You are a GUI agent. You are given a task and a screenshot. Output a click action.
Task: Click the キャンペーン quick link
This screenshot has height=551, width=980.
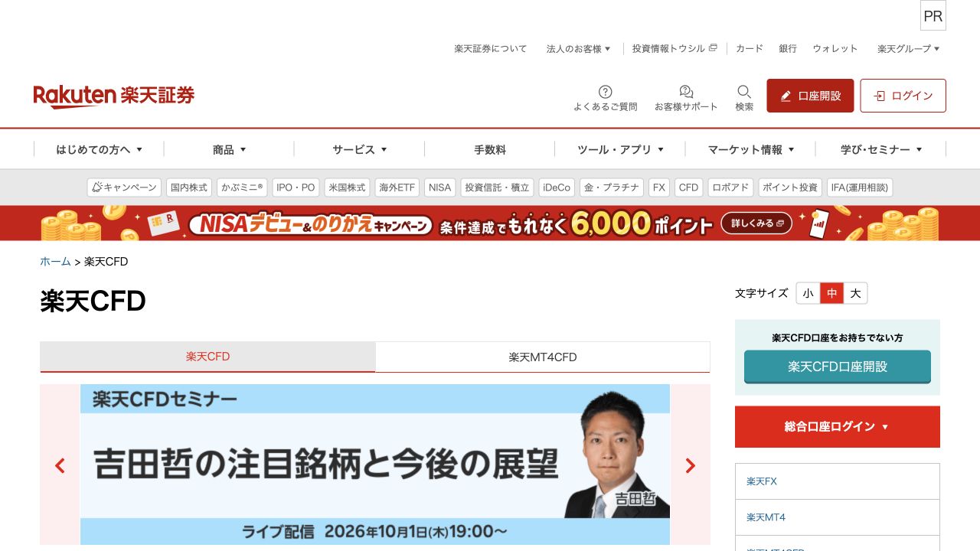pyautogui.click(x=124, y=187)
